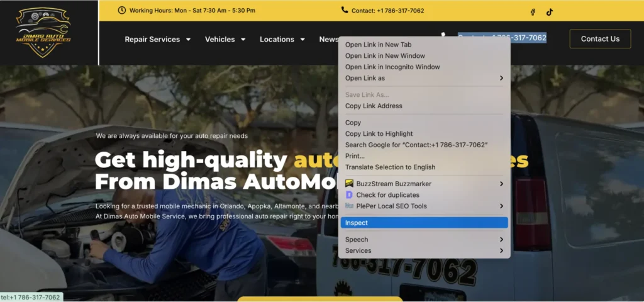Expand the Repair Services dropdown arrow
The width and height of the screenshot is (644, 302).
188,40
